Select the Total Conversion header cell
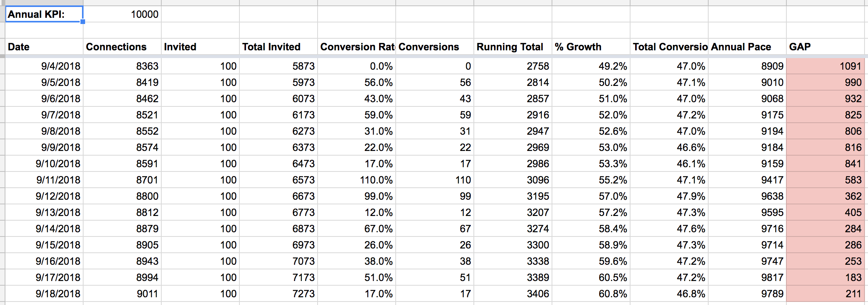Viewport: 868px width, 305px height. [x=669, y=46]
